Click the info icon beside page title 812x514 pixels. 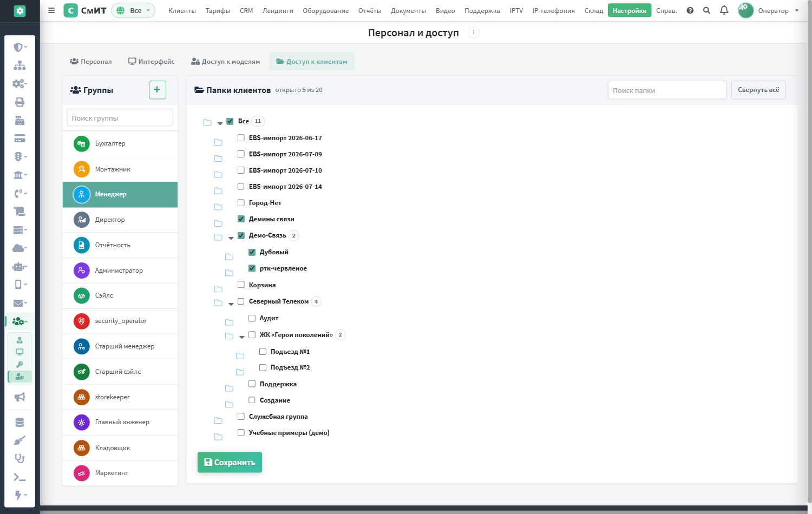pyautogui.click(x=474, y=32)
